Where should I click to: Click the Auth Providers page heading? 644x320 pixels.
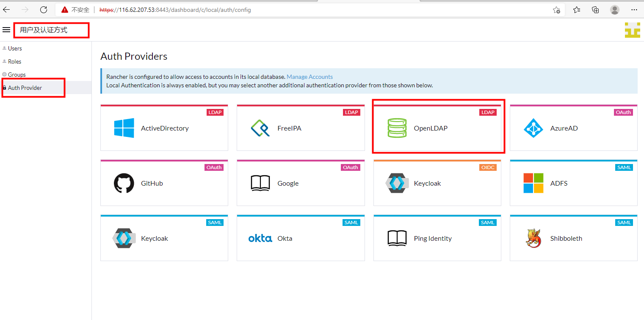pos(134,56)
